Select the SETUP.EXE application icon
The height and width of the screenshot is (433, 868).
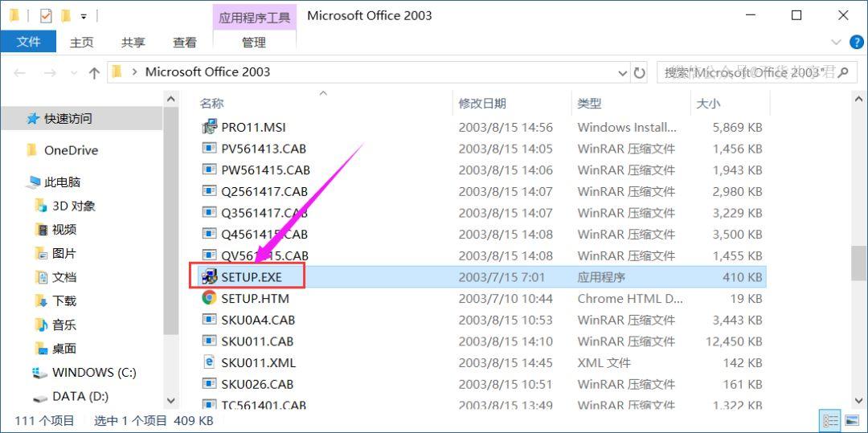coord(209,277)
